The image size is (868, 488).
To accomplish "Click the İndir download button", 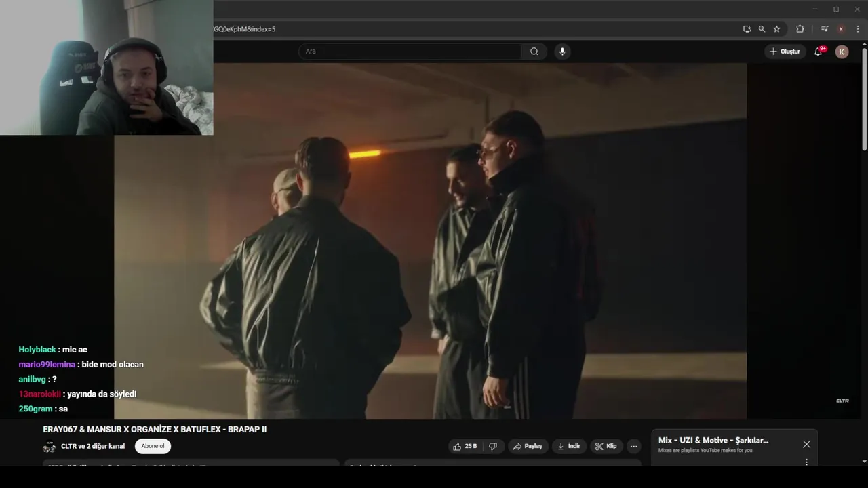I will point(569,446).
